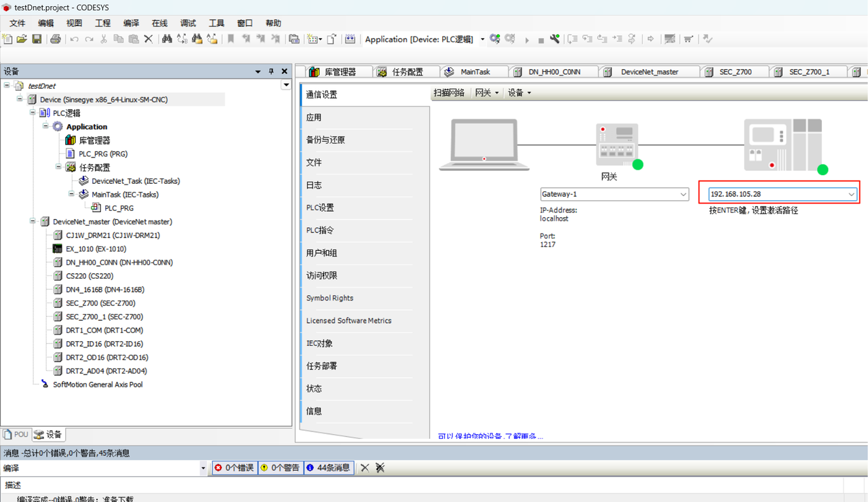Toggle the 0个错误 errors filter
This screenshot has width=868, height=502.
[x=235, y=467]
